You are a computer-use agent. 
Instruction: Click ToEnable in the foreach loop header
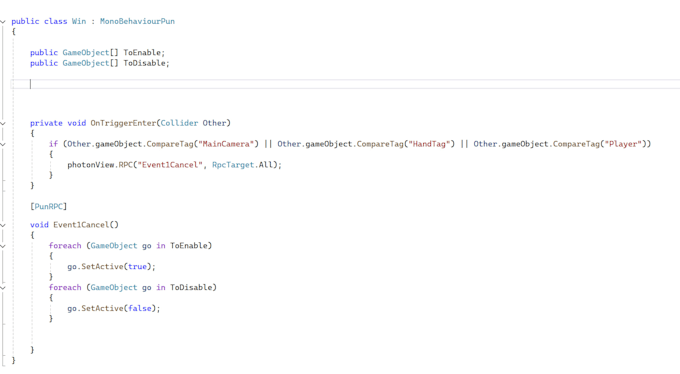(189, 245)
